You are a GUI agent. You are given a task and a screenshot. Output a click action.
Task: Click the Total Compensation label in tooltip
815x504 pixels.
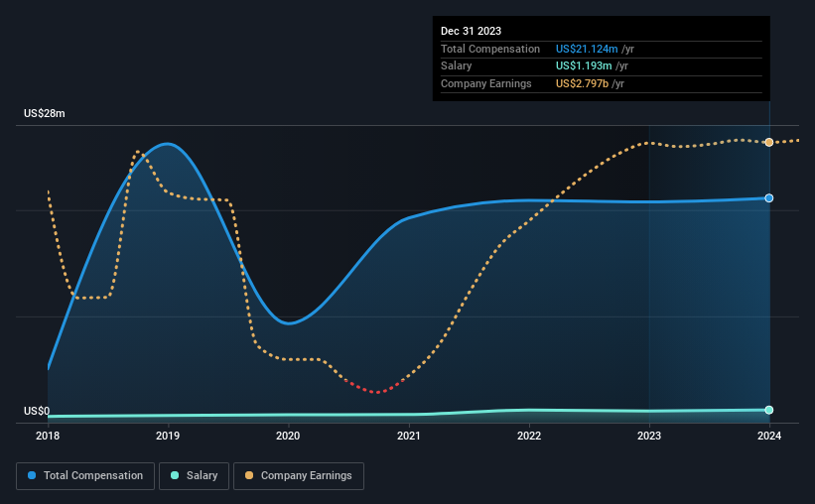490,49
